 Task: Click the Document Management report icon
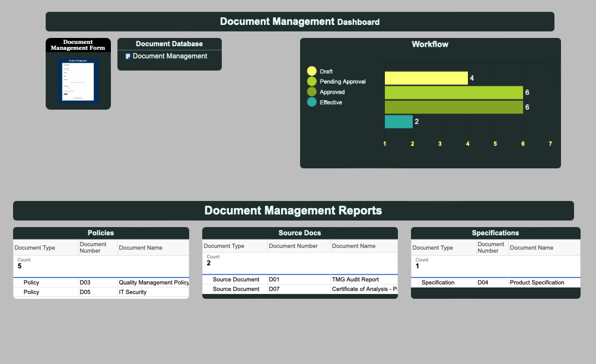pos(128,56)
